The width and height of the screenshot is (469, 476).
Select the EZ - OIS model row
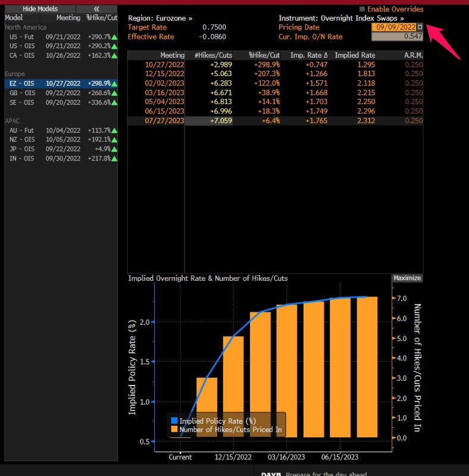(x=61, y=83)
